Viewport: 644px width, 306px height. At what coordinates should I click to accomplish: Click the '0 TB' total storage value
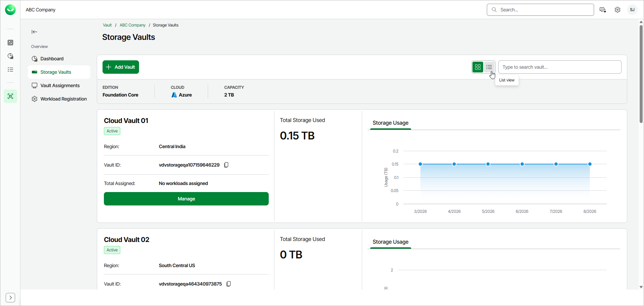click(291, 255)
